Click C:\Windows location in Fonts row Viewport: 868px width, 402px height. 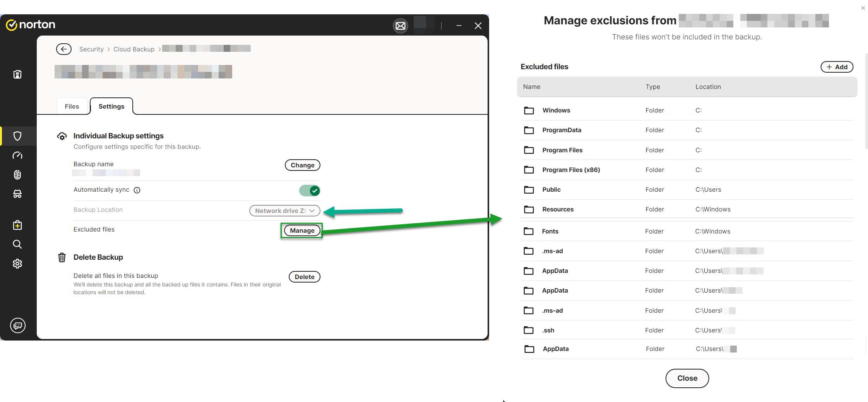click(712, 231)
